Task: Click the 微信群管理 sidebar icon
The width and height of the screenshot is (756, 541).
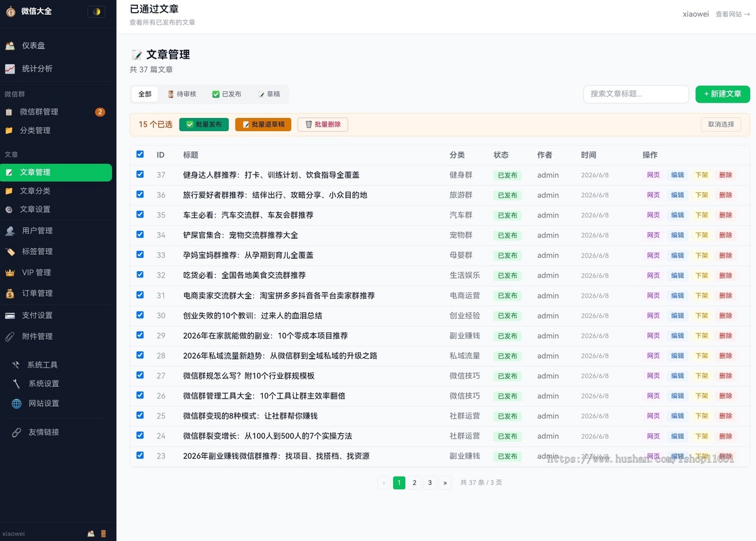Action: 9,112
